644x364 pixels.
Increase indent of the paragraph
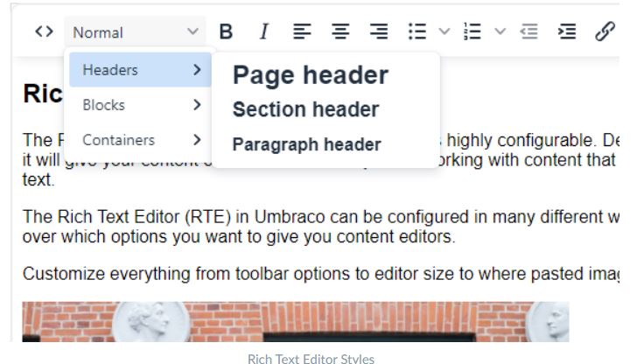click(567, 31)
